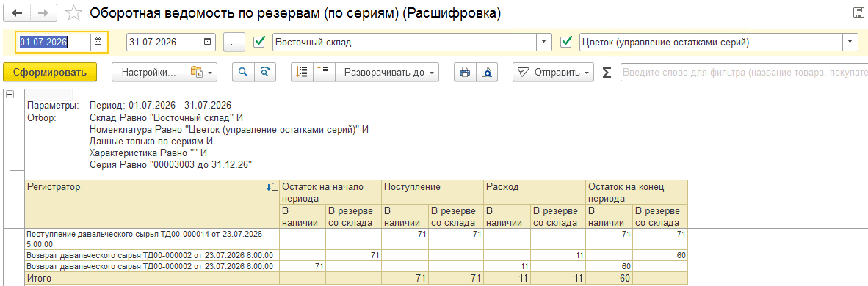Click the Поступление column header
The width and height of the screenshot is (868, 286).
[433, 192]
